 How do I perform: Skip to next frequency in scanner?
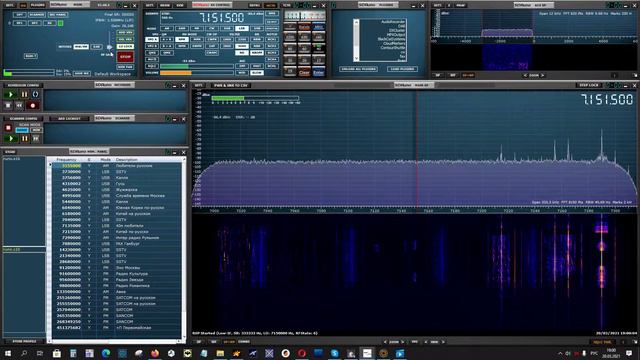click(36, 139)
